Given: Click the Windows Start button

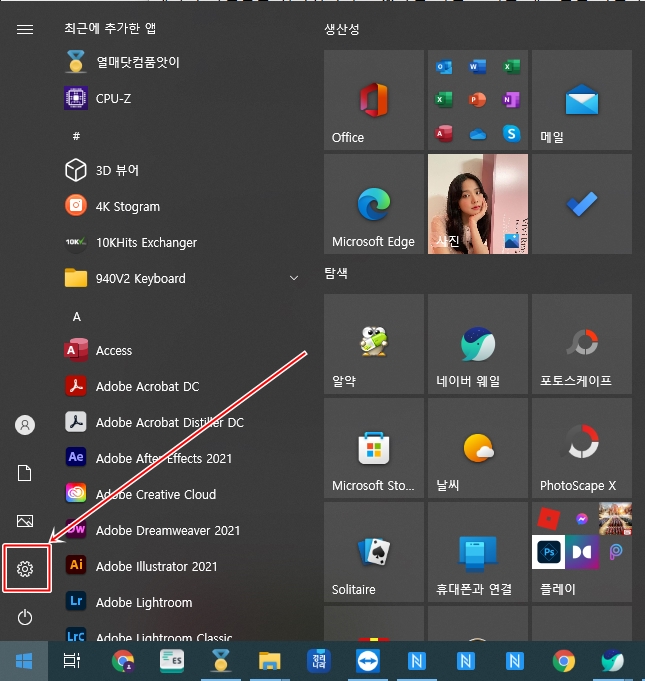Looking at the screenshot, I should coord(24,661).
